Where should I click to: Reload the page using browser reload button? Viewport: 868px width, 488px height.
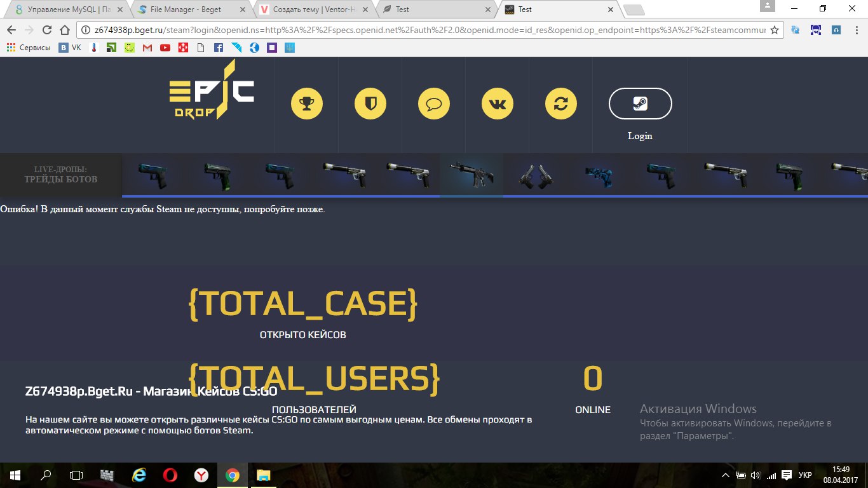click(x=46, y=30)
